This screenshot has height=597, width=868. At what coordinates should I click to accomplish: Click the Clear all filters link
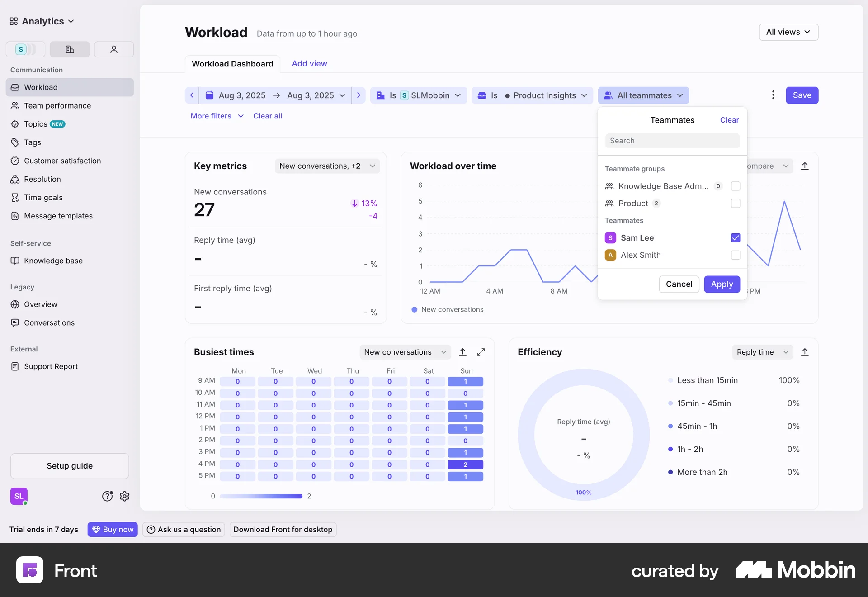(x=268, y=116)
